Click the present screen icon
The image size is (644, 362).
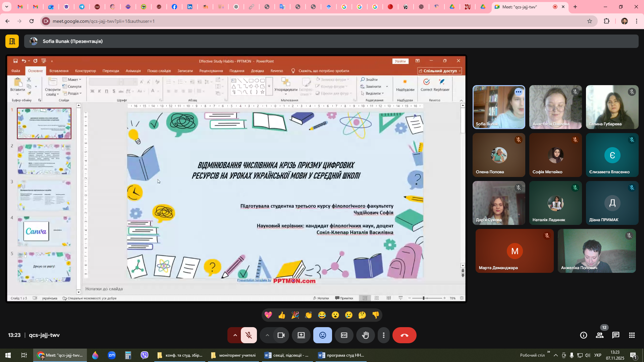301,335
